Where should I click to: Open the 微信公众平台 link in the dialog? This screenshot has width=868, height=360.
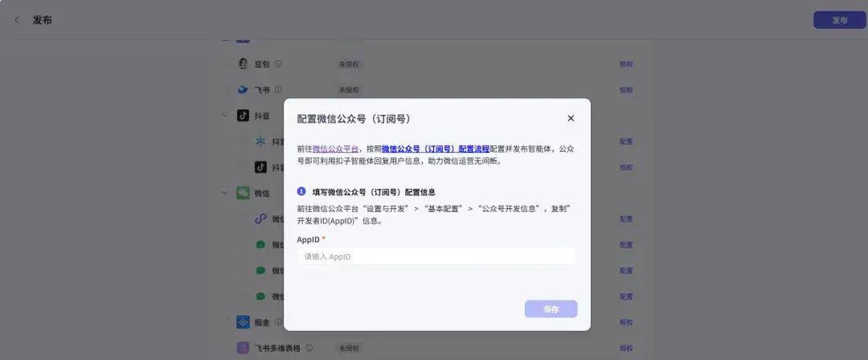tap(335, 149)
